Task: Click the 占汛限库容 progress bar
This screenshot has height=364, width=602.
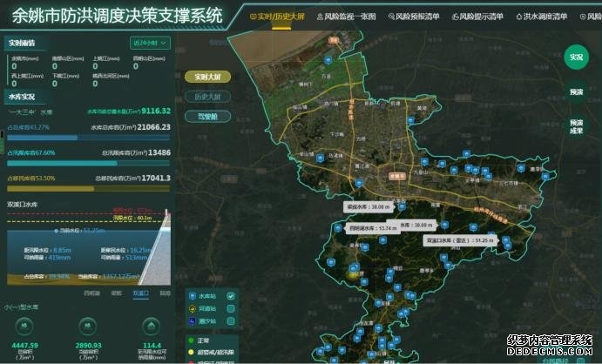Action: (87, 162)
